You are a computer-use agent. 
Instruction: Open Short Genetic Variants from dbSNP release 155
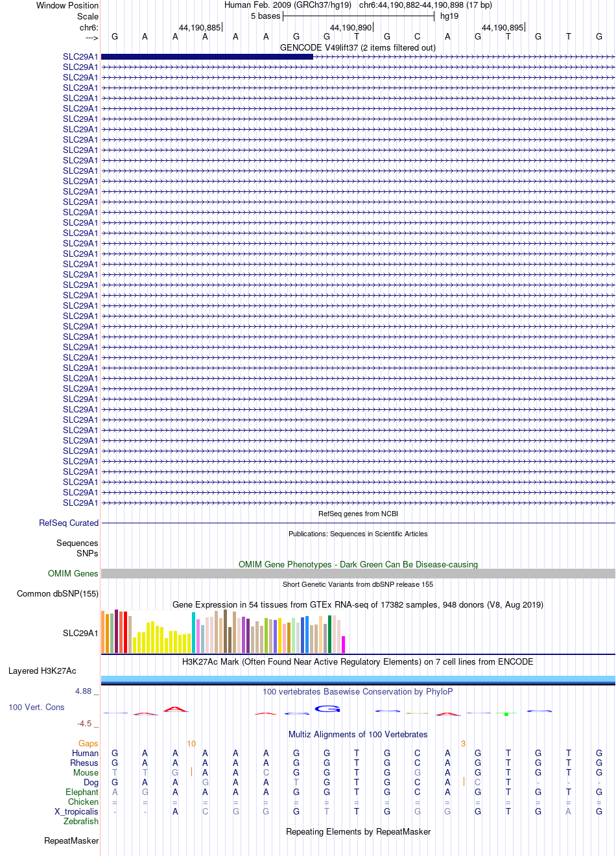pyautogui.click(x=358, y=584)
